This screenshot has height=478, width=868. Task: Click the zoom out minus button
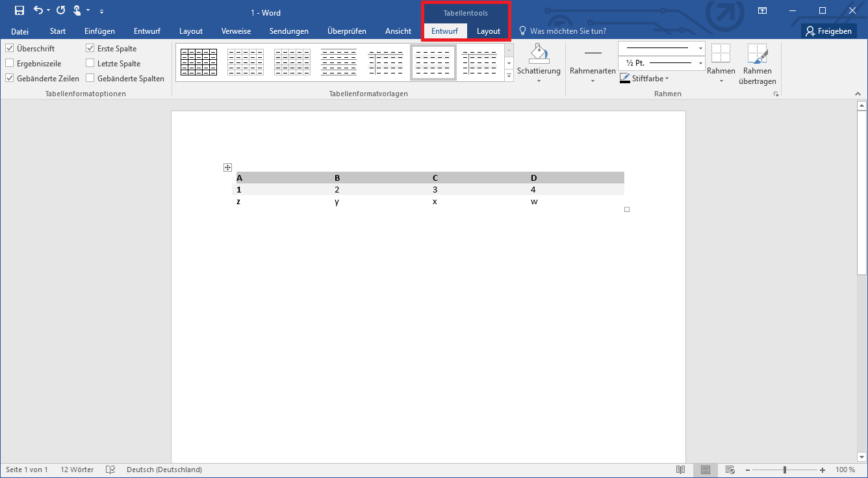tap(748, 470)
